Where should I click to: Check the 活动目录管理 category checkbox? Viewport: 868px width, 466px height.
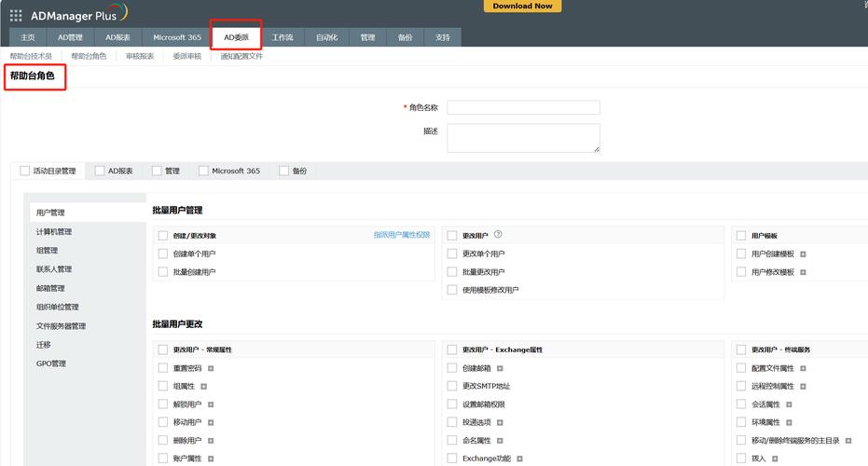point(25,171)
